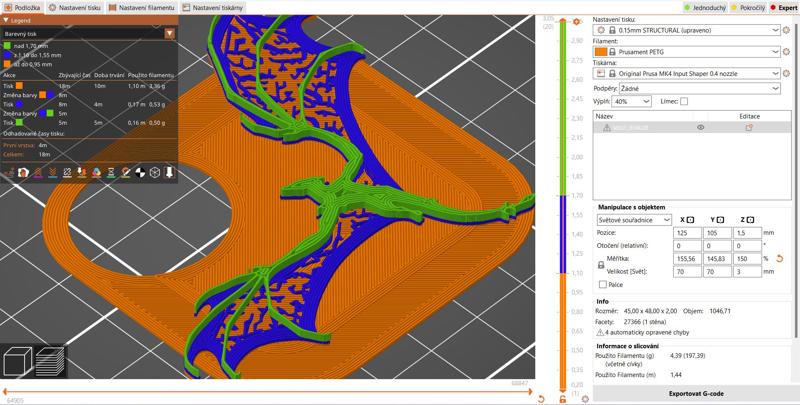Toggle deretractions icon with blue underline
This screenshot has height=405, width=800.
pyautogui.click(x=53, y=172)
